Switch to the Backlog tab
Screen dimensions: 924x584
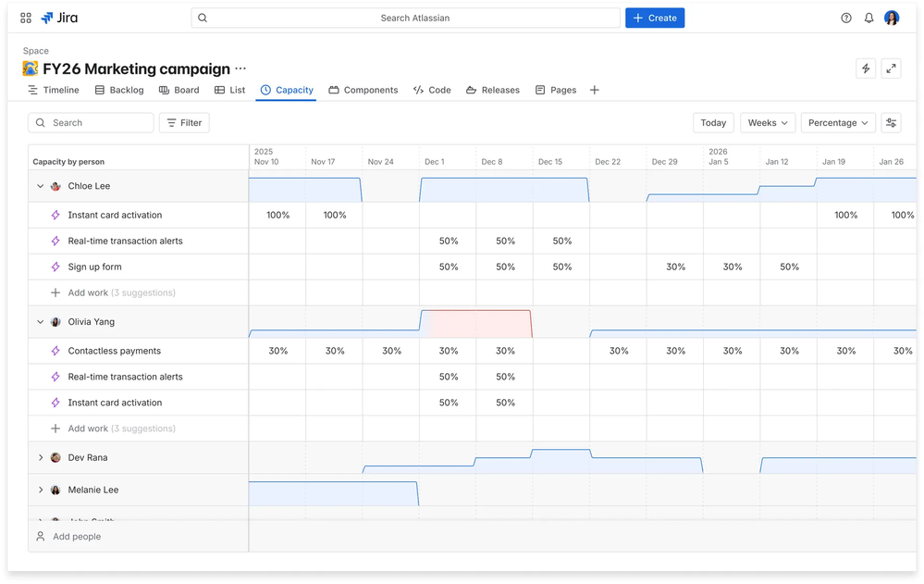coord(119,90)
